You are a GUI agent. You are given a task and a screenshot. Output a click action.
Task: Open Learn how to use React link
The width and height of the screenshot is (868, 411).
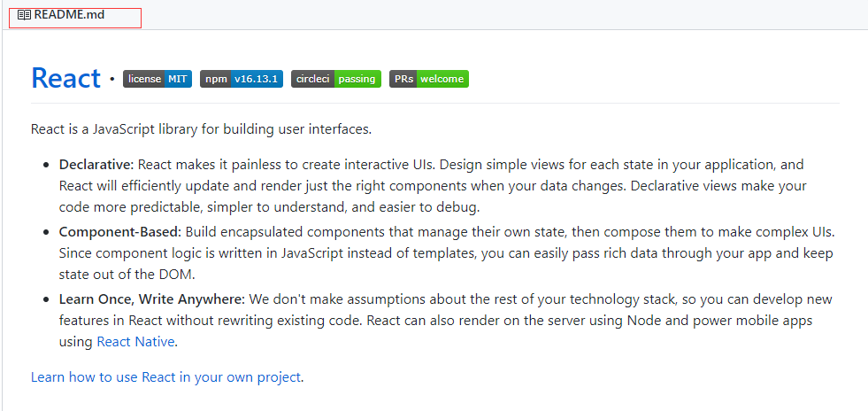pos(165,377)
